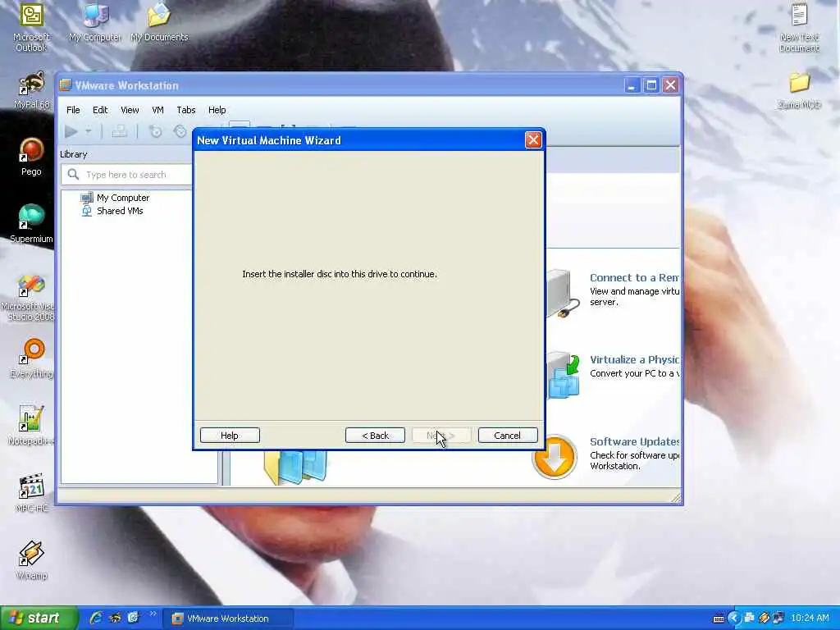
Task: Click the magnifier icon in Library search
Action: coord(73,175)
